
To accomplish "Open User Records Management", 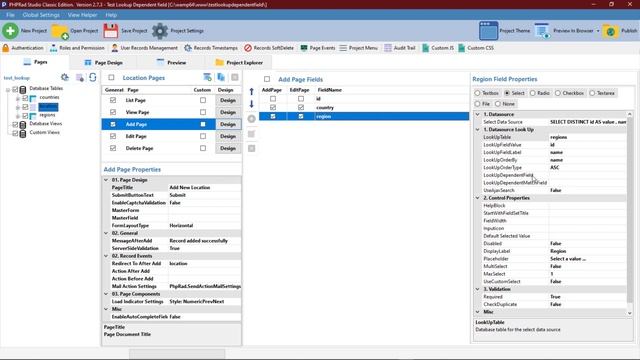I will tap(144, 48).
